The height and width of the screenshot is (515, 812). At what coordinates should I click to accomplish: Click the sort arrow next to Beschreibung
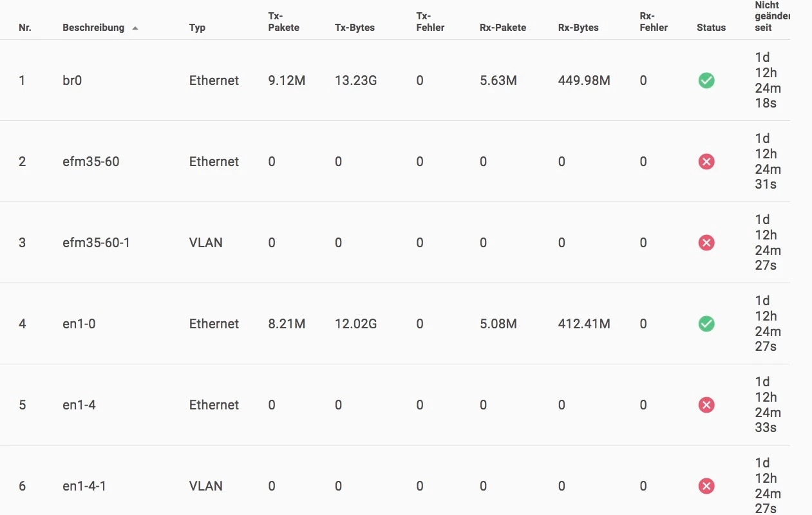point(135,28)
